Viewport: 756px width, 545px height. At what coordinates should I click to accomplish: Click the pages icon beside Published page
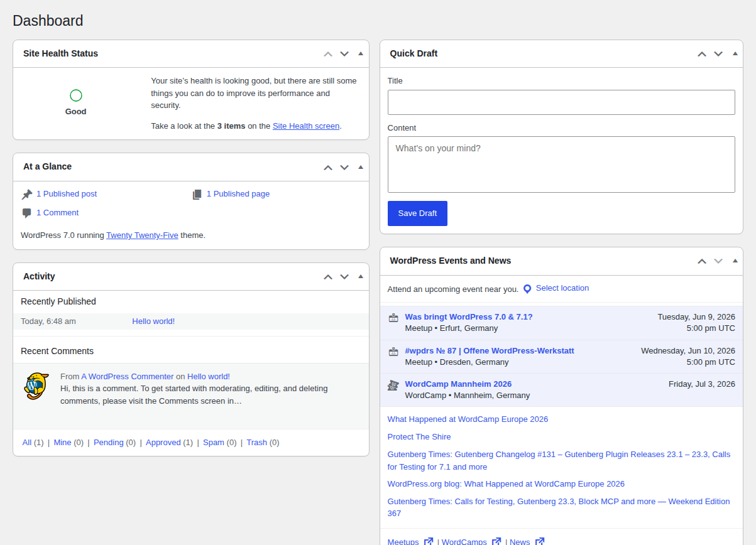[x=197, y=195]
